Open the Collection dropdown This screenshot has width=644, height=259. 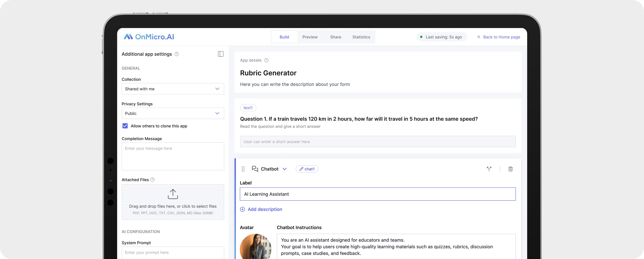coord(173,89)
